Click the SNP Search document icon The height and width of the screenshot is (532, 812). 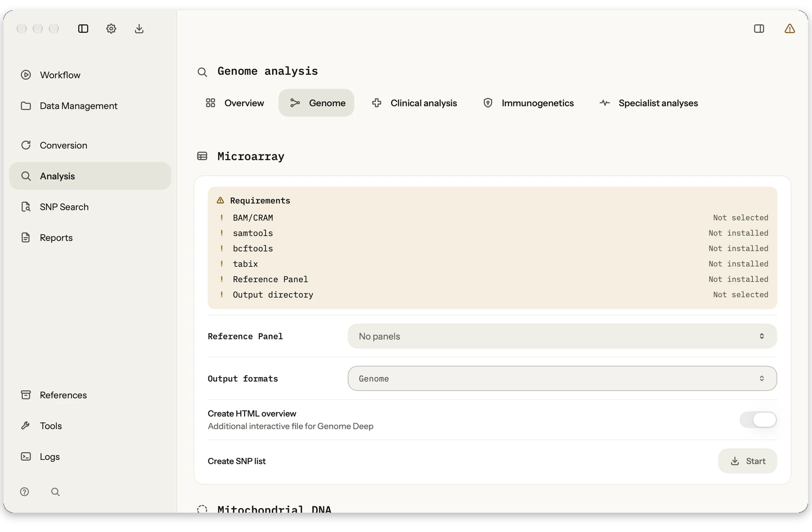[26, 207]
